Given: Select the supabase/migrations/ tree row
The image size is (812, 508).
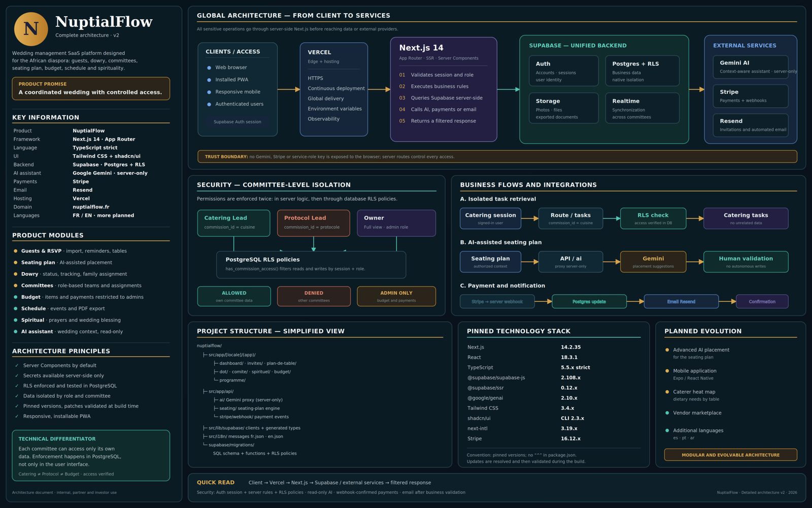Looking at the screenshot, I should (x=228, y=445).
